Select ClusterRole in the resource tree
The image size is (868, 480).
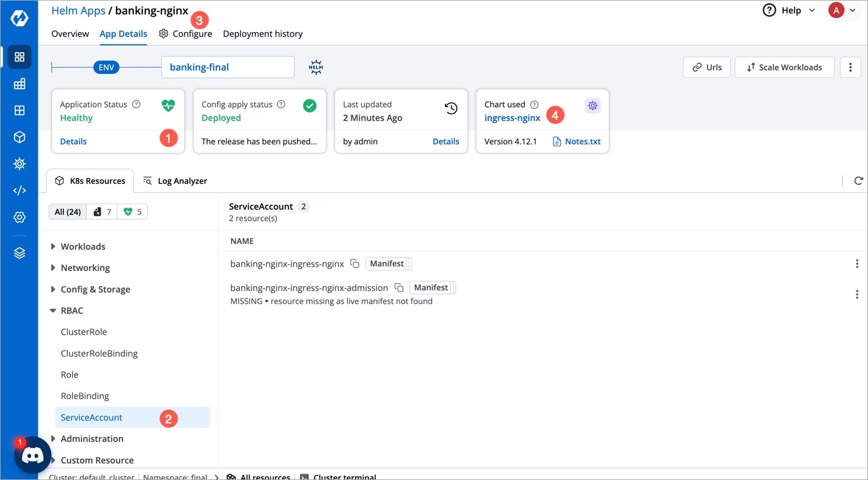[84, 332]
